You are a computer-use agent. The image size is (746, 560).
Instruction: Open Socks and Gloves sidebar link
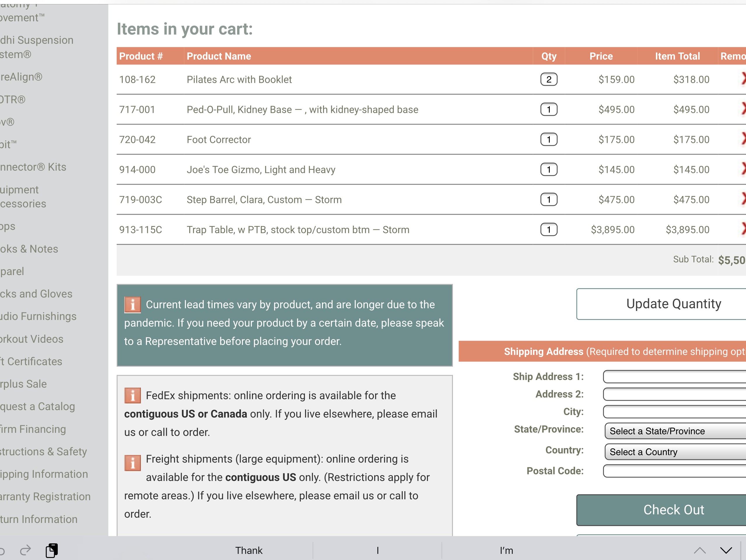pos(36,294)
